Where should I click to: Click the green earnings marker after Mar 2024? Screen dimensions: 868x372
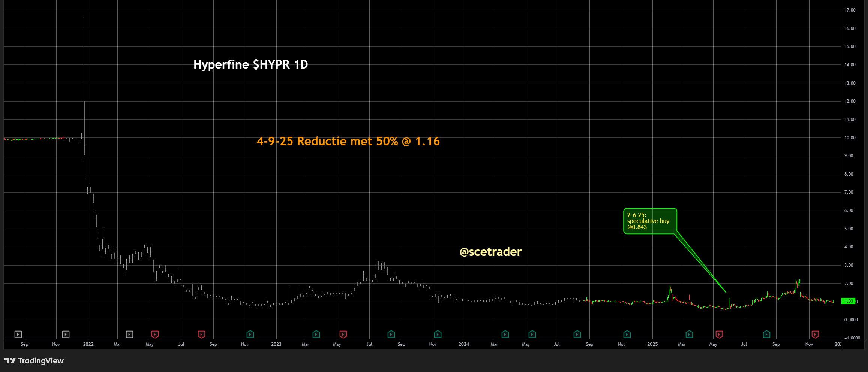505,334
